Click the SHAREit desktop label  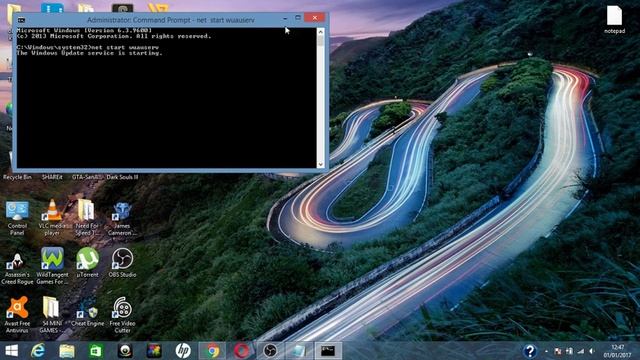pos(52,177)
